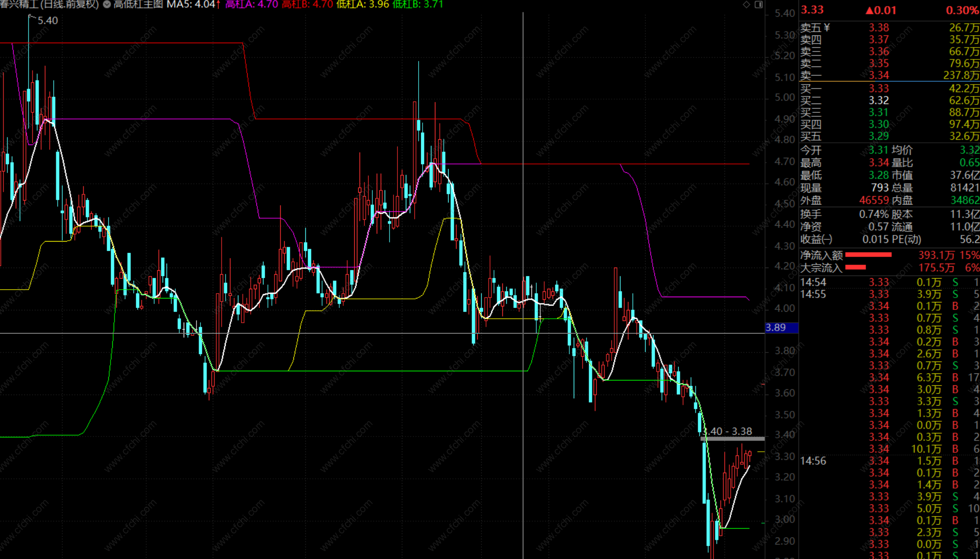The height and width of the screenshot is (559, 980).
Task: Toggle the side panel layout icon
Action: pos(759,4)
